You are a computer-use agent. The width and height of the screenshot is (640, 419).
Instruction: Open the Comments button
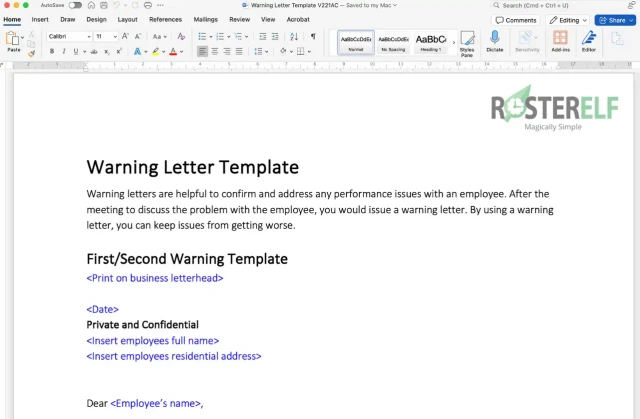tap(516, 20)
